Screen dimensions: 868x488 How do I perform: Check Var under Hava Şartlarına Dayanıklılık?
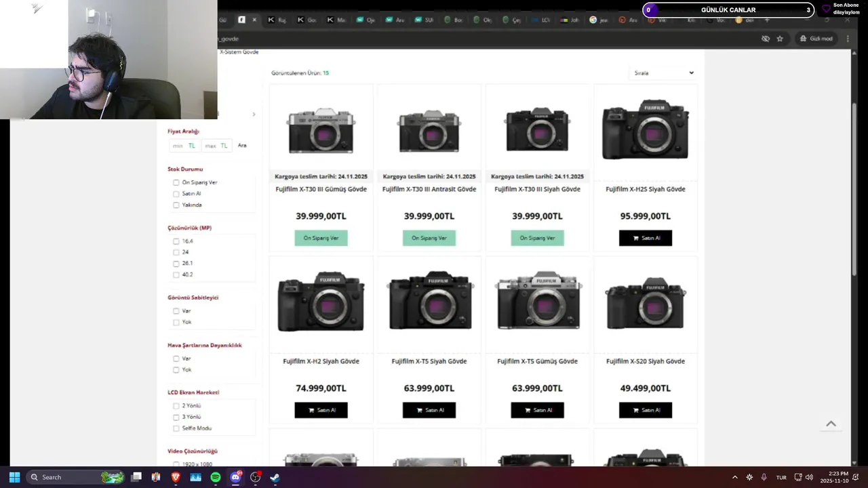click(x=176, y=359)
